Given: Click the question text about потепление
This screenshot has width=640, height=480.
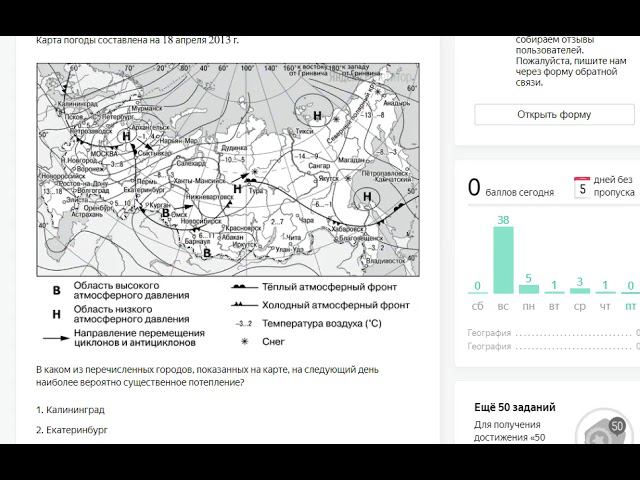Looking at the screenshot, I should click(207, 376).
